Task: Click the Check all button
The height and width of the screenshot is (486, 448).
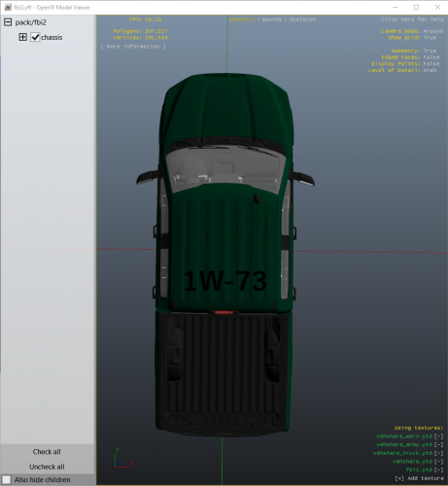Action: 47,452
